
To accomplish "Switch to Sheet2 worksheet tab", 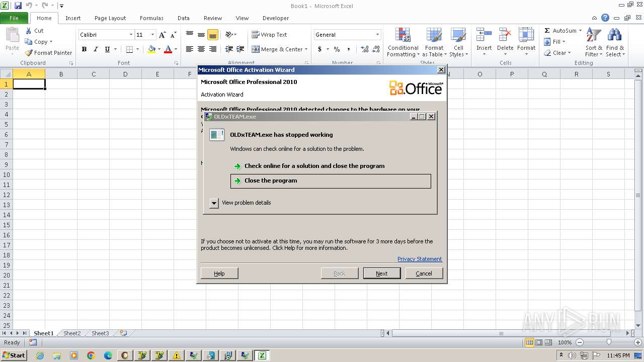I will pos(72,333).
